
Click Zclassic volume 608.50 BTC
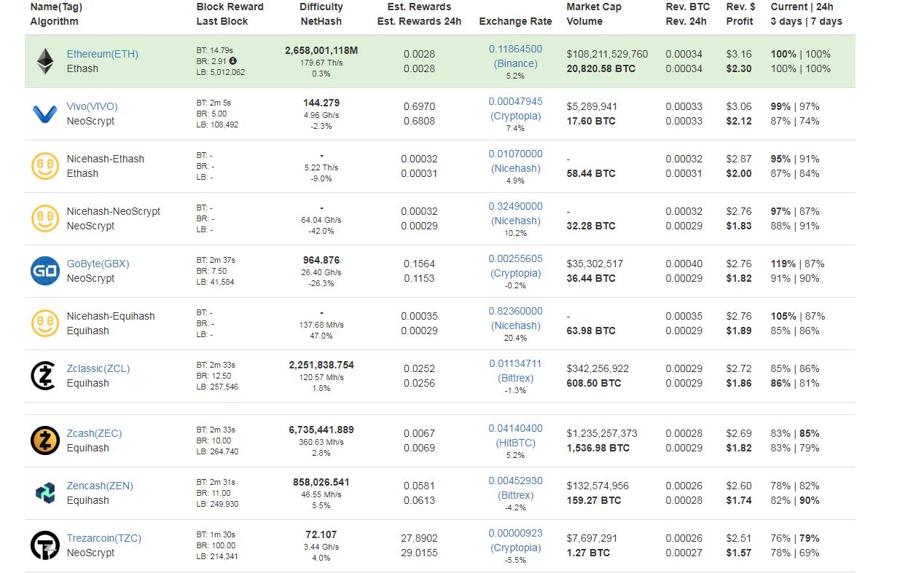click(x=594, y=383)
